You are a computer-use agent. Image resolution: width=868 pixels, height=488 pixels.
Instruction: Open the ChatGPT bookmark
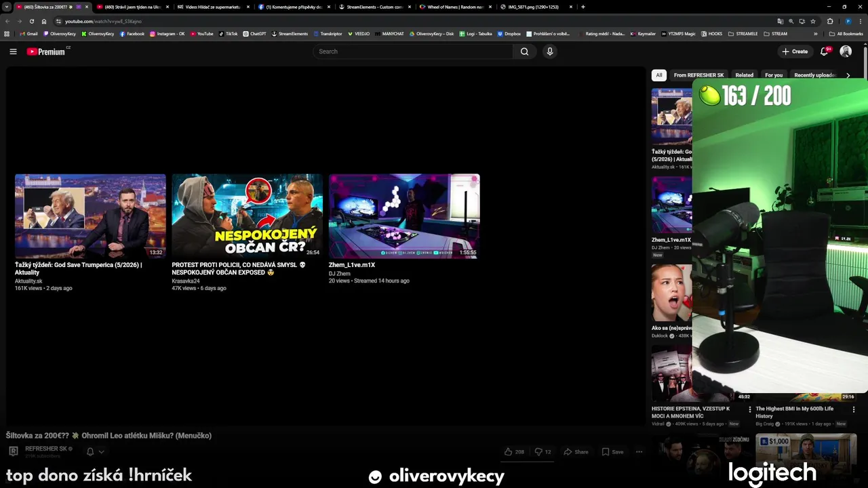(255, 33)
